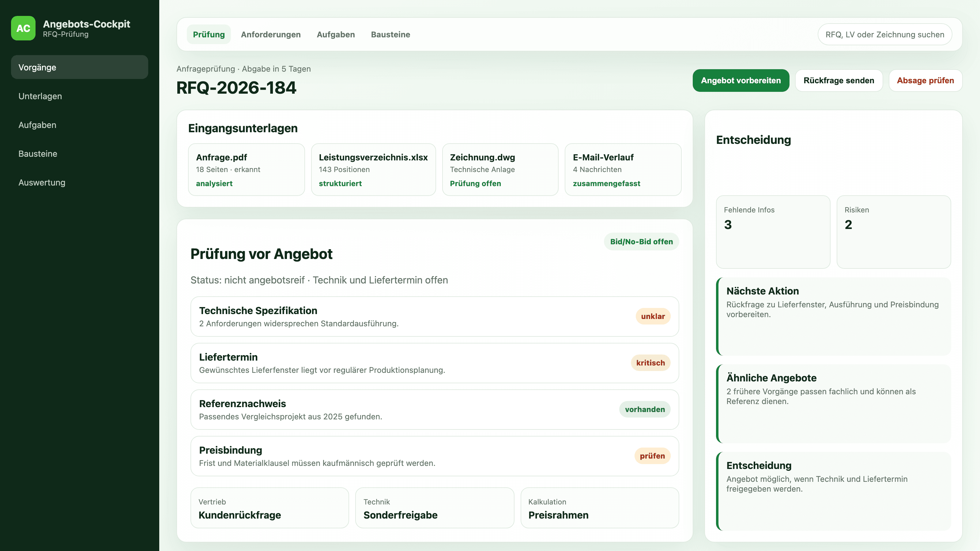Open Auswertung in the sidebar
The width and height of the screenshot is (980, 551).
coord(80,182)
